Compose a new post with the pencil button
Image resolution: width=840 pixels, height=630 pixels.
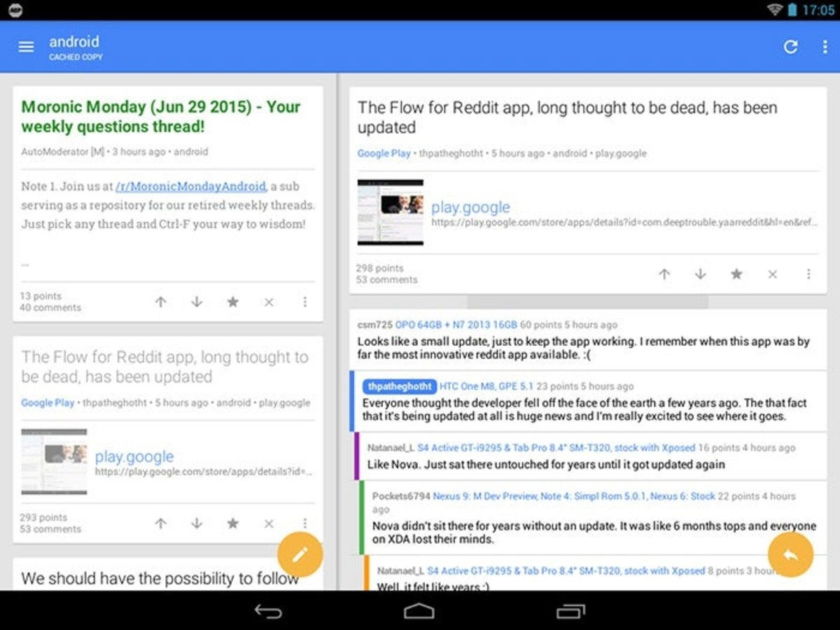tap(300, 553)
